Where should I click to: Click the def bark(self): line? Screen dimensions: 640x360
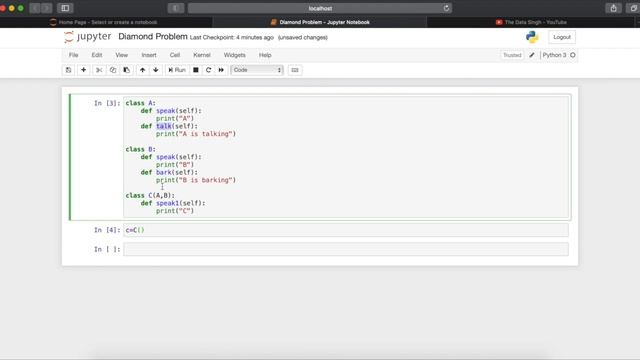[169, 172]
